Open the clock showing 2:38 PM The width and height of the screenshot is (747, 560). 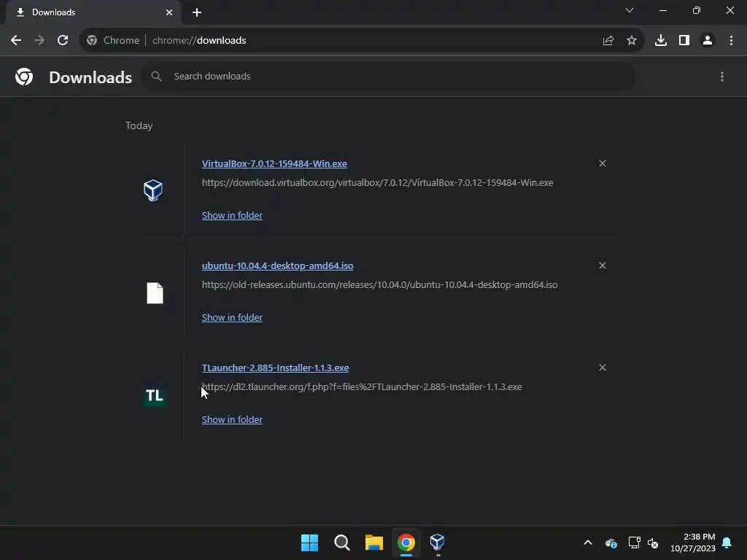[x=693, y=542]
